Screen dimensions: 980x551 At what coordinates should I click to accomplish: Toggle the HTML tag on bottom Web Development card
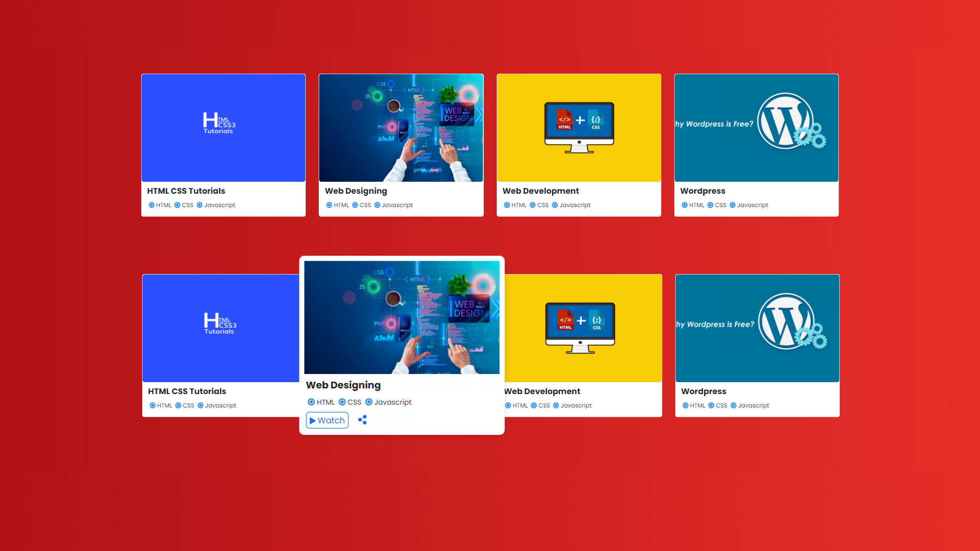(x=508, y=405)
